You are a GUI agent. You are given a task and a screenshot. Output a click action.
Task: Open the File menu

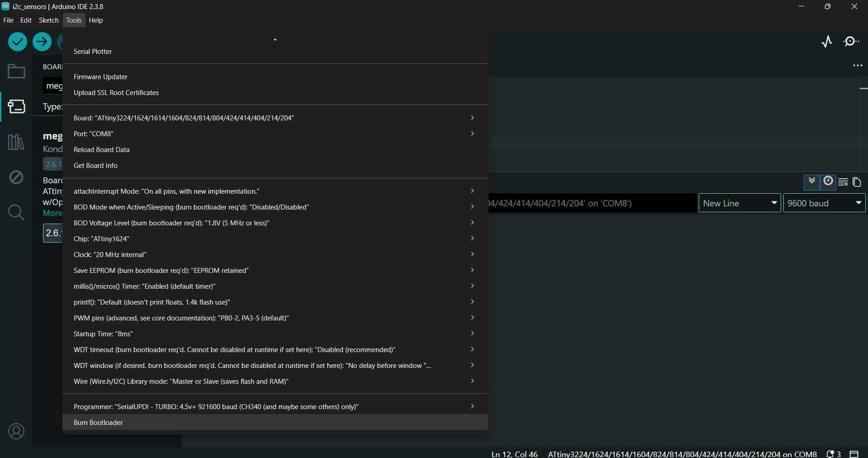[9, 20]
